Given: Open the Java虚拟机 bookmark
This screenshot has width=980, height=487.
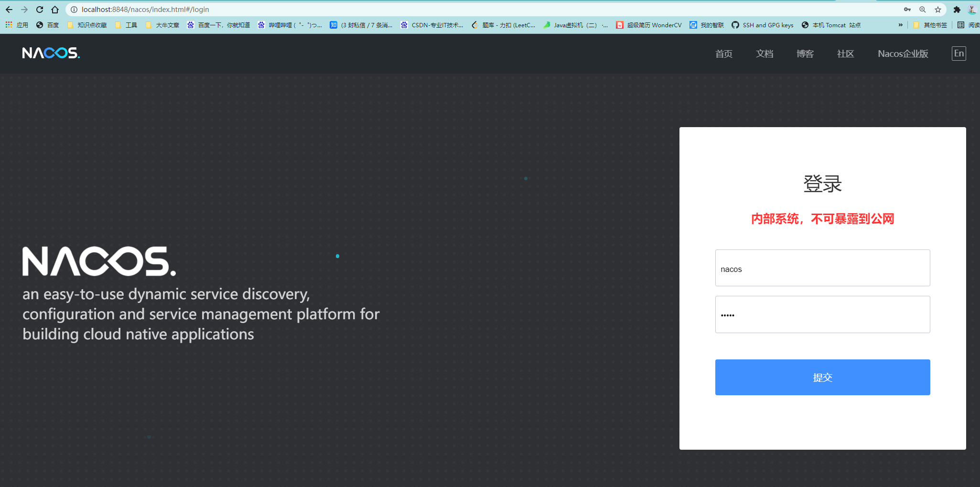Looking at the screenshot, I should (575, 25).
